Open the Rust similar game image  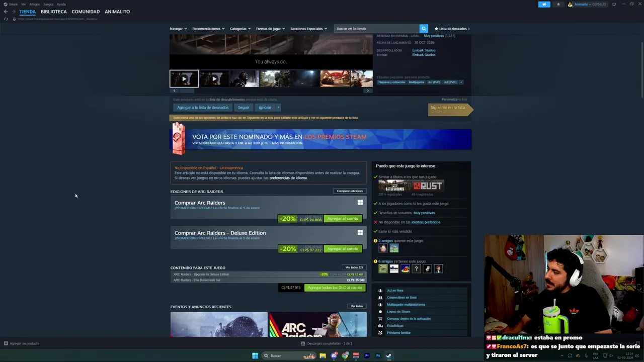coord(428,186)
